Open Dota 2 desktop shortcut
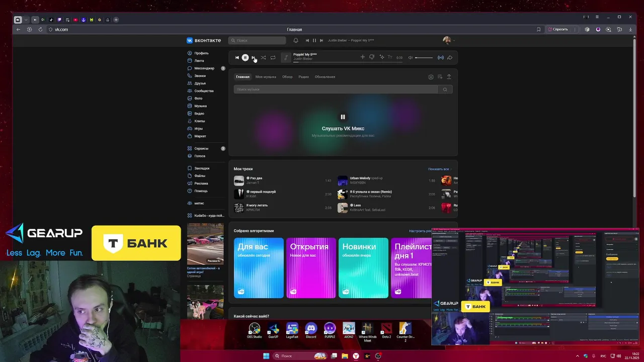The width and height of the screenshot is (644, 362). click(x=386, y=330)
